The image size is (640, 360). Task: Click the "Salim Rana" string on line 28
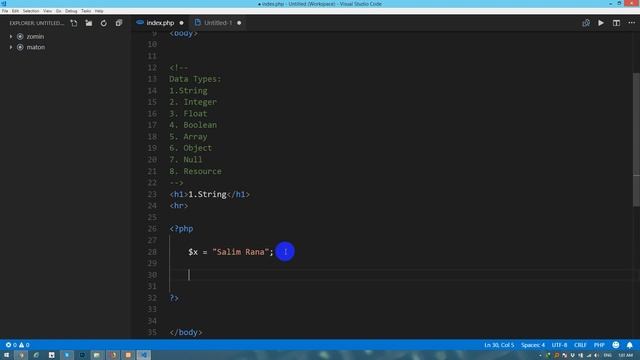tap(240, 252)
